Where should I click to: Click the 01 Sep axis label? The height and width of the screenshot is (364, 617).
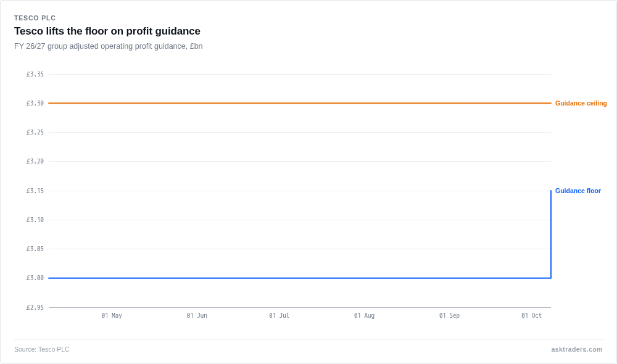tap(449, 315)
